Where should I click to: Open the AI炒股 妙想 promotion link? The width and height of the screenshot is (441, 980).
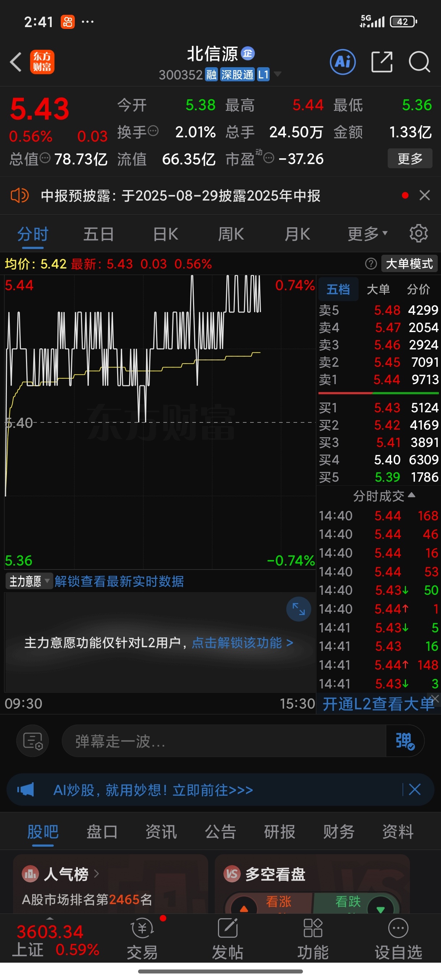153,790
